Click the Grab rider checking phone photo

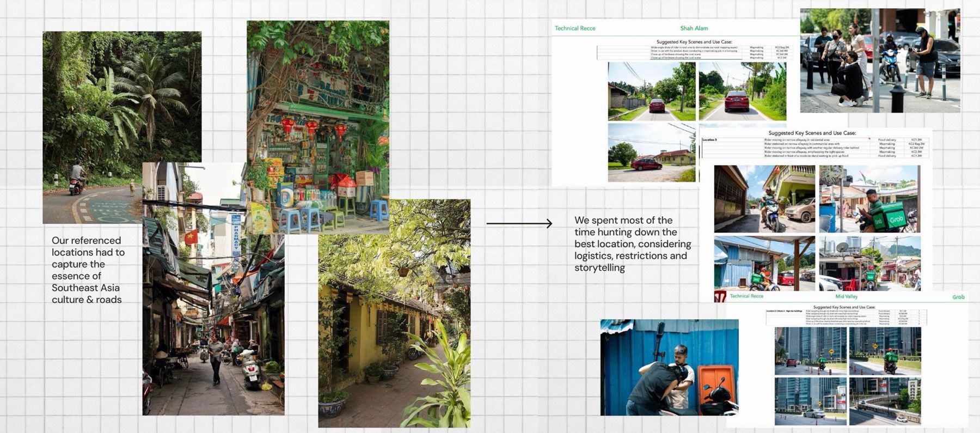click(x=869, y=199)
